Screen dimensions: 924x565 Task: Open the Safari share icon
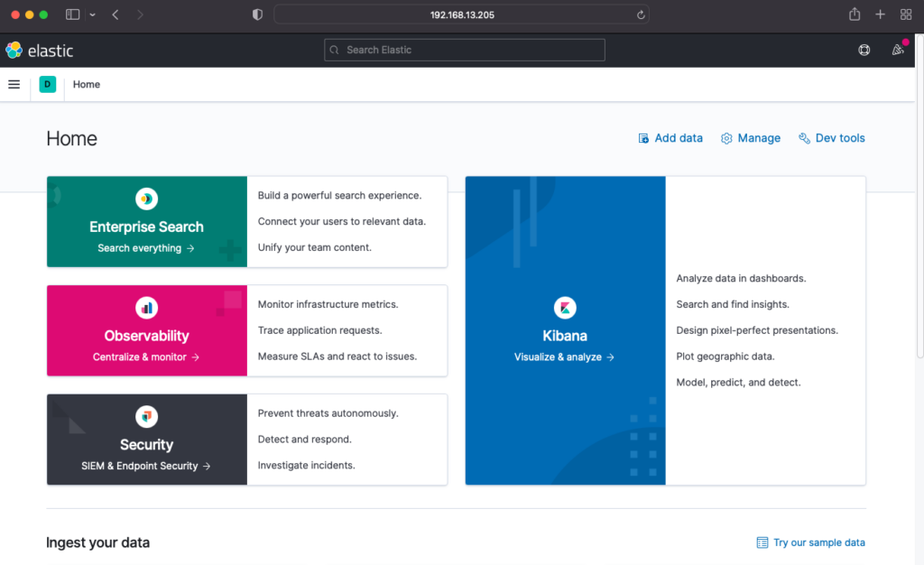click(x=855, y=14)
